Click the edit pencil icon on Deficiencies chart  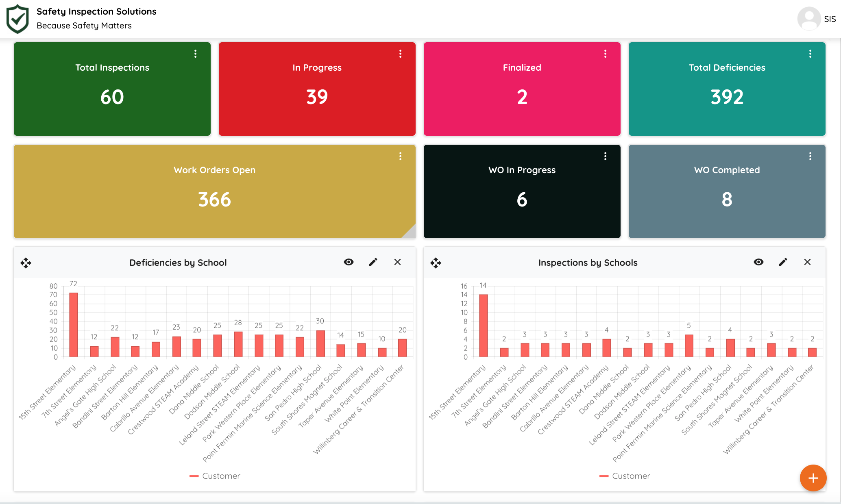(x=373, y=262)
